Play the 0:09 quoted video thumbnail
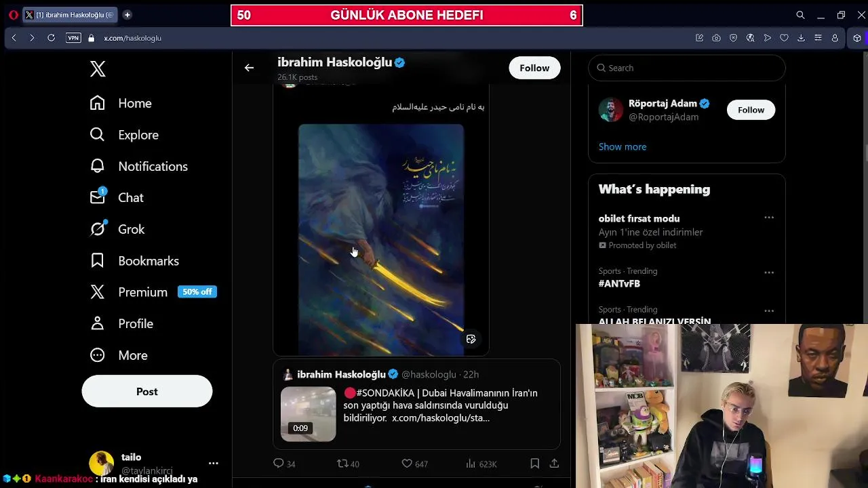 tap(308, 413)
